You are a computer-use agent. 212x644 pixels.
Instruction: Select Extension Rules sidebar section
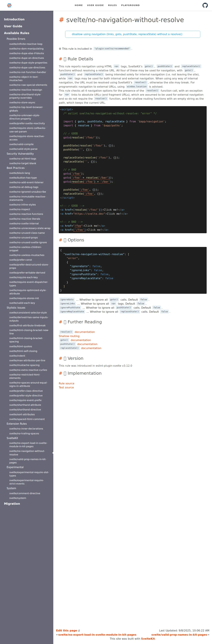(x=17, y=424)
